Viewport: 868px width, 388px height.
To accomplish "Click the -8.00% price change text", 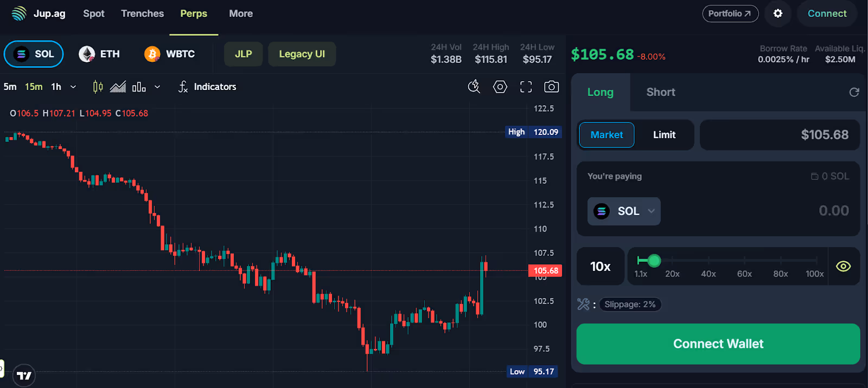I will click(x=651, y=57).
